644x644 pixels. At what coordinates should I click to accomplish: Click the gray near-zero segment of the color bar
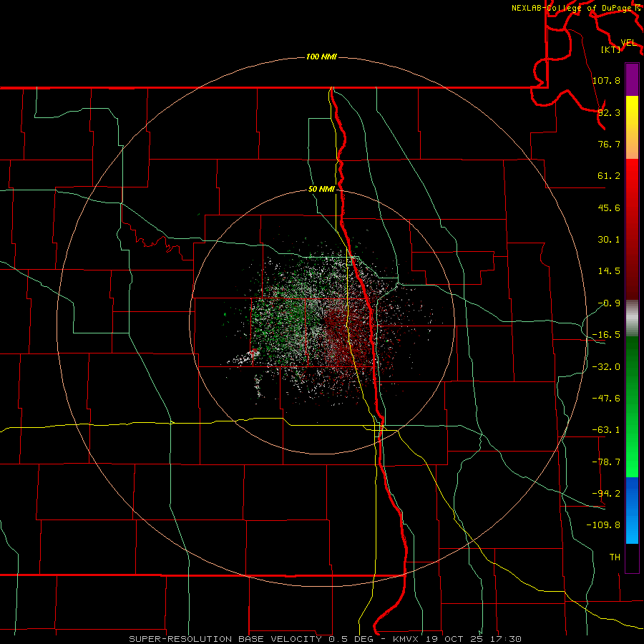pos(632,318)
